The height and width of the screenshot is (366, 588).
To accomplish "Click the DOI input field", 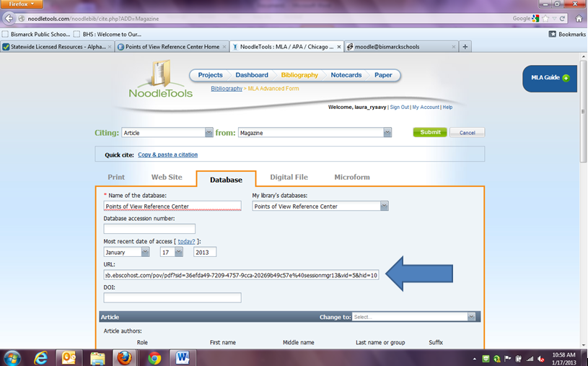I will 172,297.
